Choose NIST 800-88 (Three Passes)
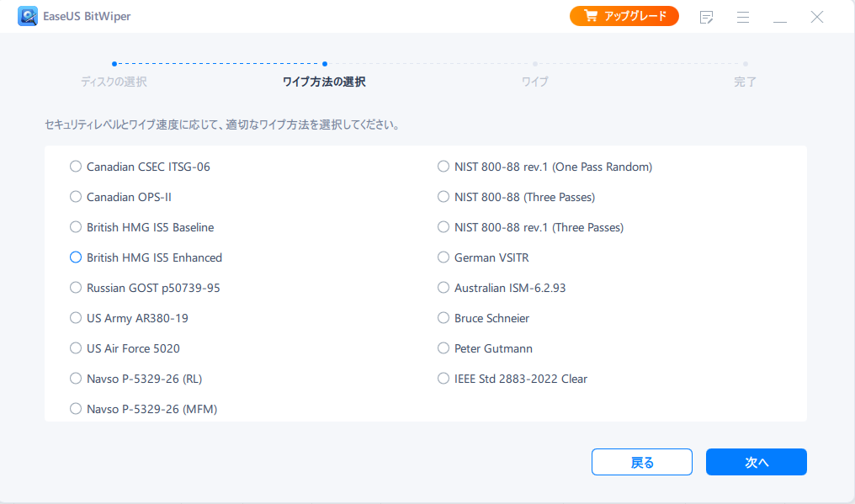855x504 pixels. (x=443, y=196)
